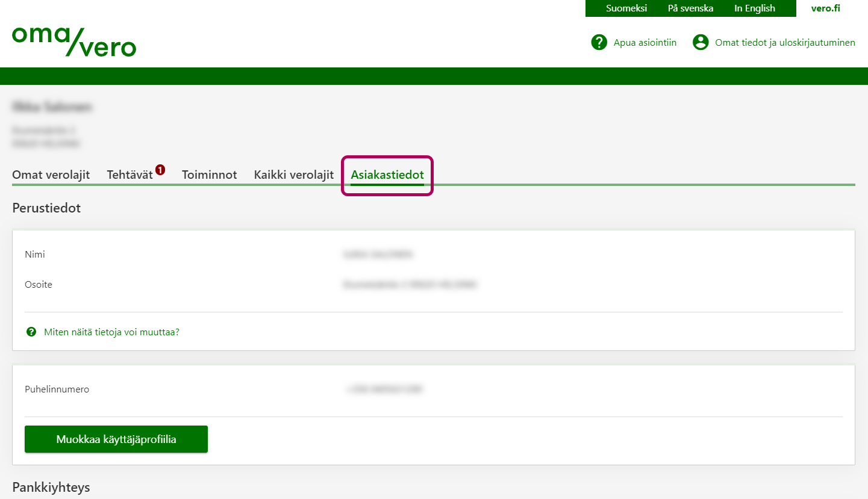Go to the Omat verolajit tab
Viewport: 868px width, 499px height.
point(51,175)
